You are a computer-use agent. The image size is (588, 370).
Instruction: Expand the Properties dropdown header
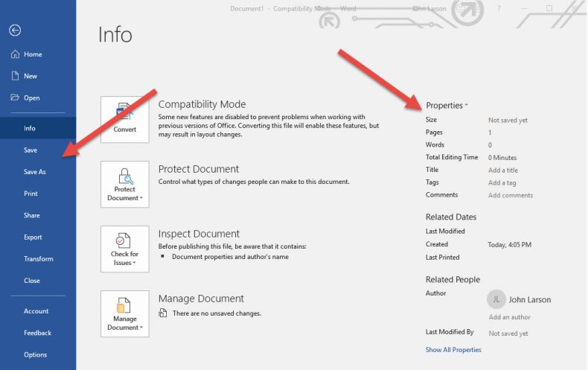point(447,106)
